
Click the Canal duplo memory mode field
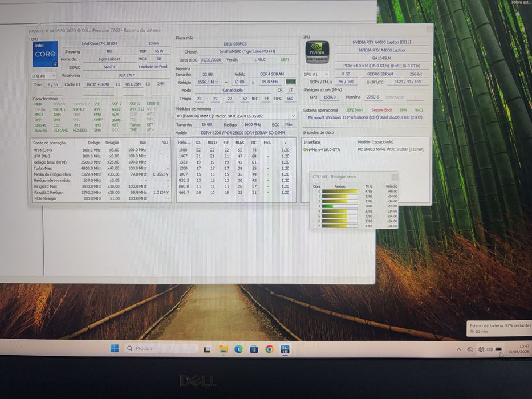point(233,90)
